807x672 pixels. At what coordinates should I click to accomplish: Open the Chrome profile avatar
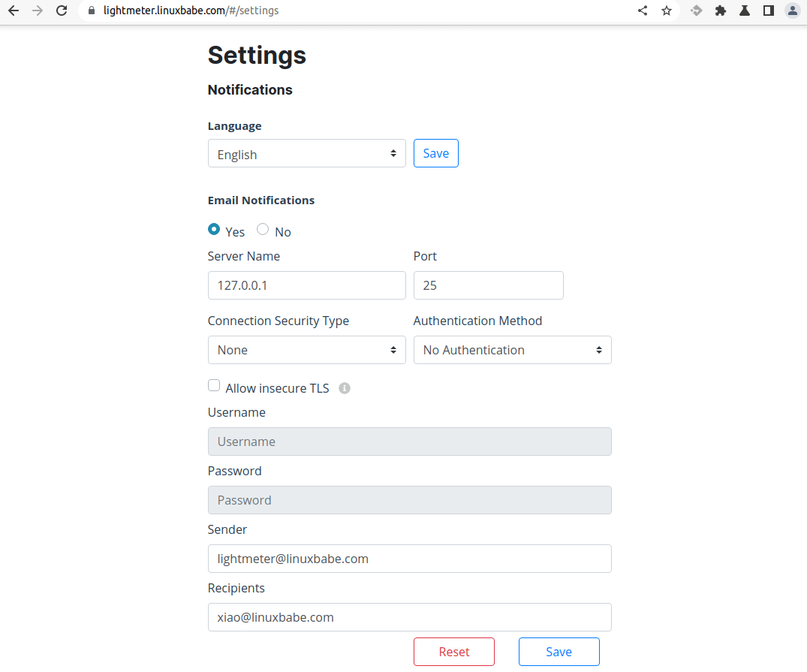[792, 11]
